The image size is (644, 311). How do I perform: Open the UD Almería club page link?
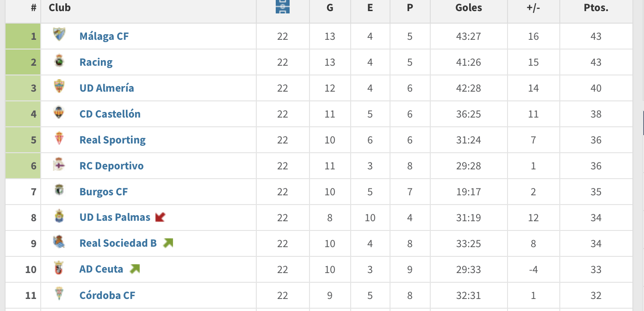click(x=106, y=88)
